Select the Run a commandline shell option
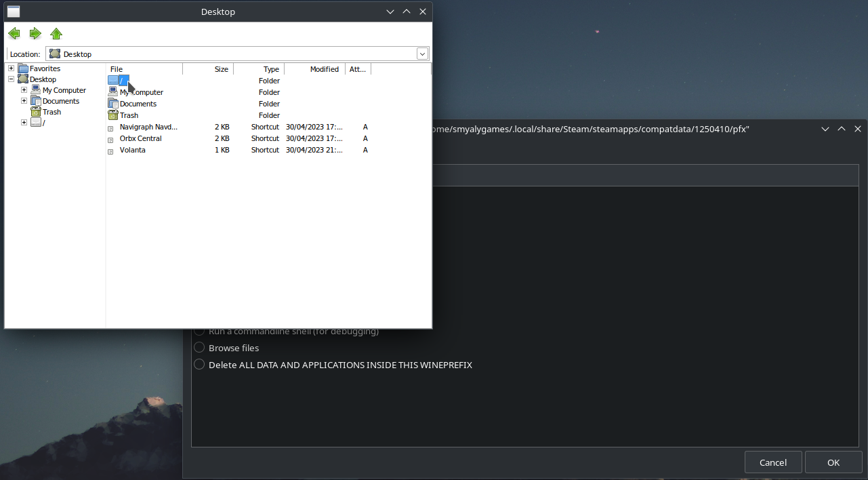The image size is (868, 480). pos(199,332)
